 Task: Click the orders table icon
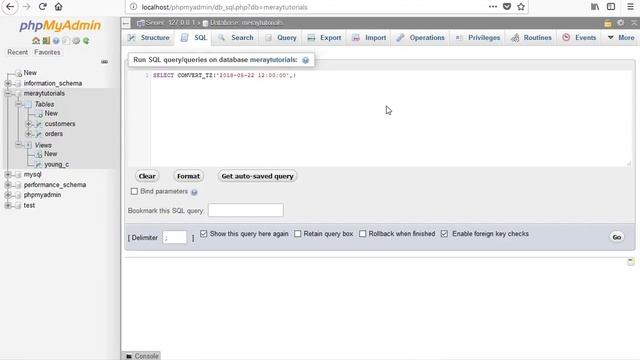click(39, 134)
